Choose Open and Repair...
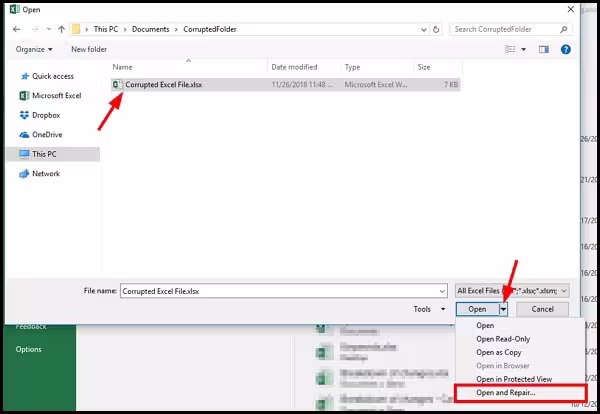 click(520, 393)
